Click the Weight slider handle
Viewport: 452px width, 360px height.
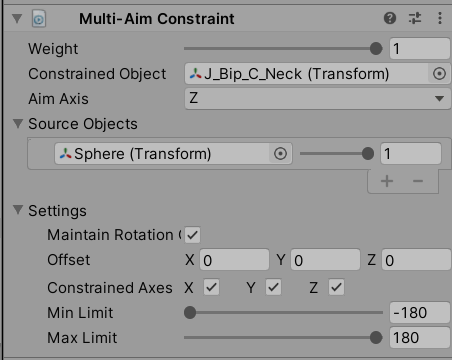[x=376, y=49]
